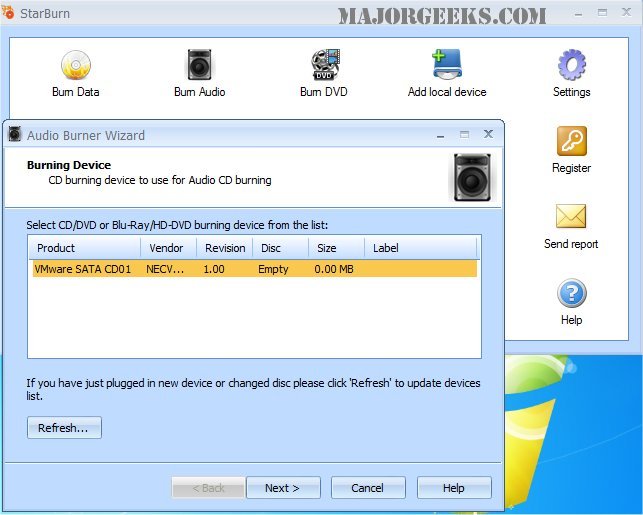This screenshot has height=515, width=643.
Task: Click the Help question mark icon
Action: 572,293
